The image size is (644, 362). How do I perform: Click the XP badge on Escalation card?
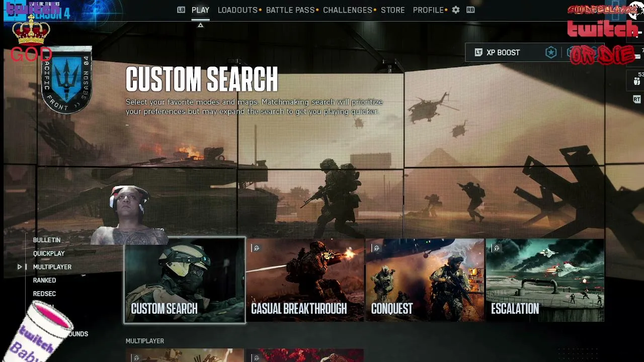click(x=497, y=248)
